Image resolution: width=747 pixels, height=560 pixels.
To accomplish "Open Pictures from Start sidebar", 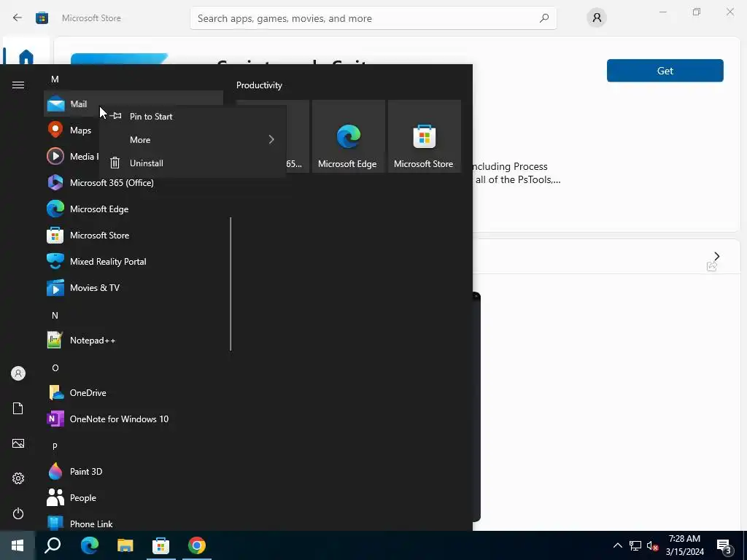I will coord(18,443).
